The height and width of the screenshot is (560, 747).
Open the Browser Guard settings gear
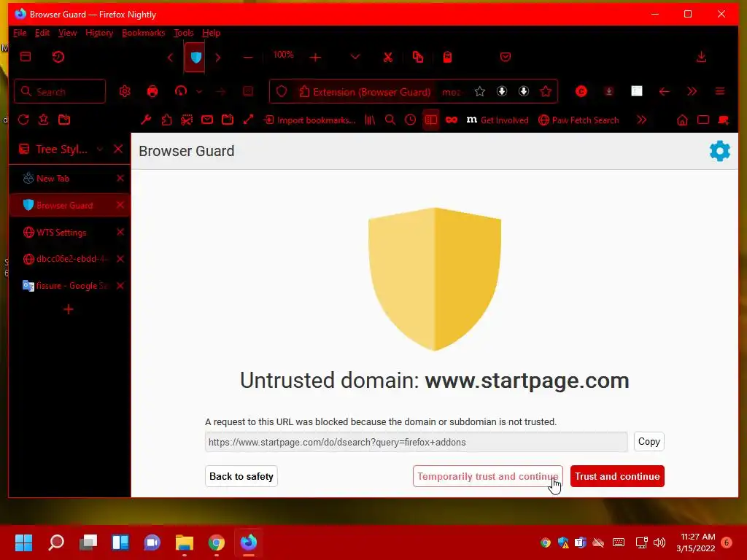click(719, 151)
